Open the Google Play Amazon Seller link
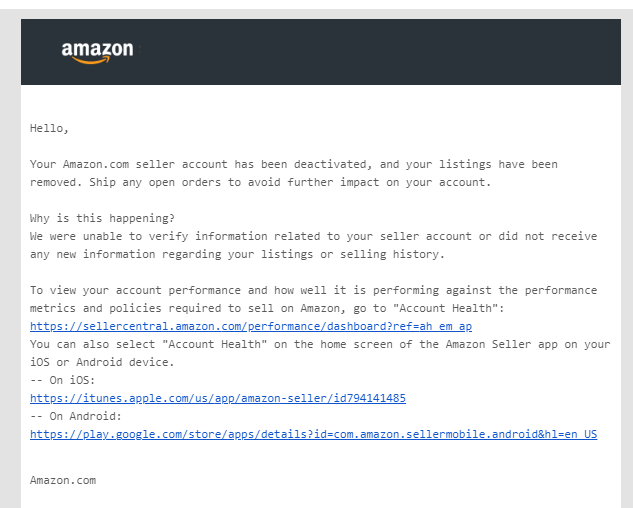 (313, 434)
